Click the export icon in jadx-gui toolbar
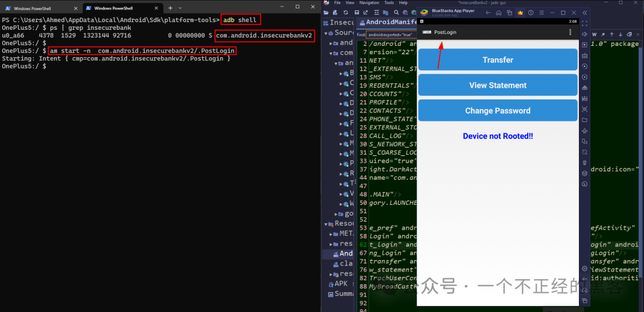The width and height of the screenshot is (644, 312). pos(366,13)
